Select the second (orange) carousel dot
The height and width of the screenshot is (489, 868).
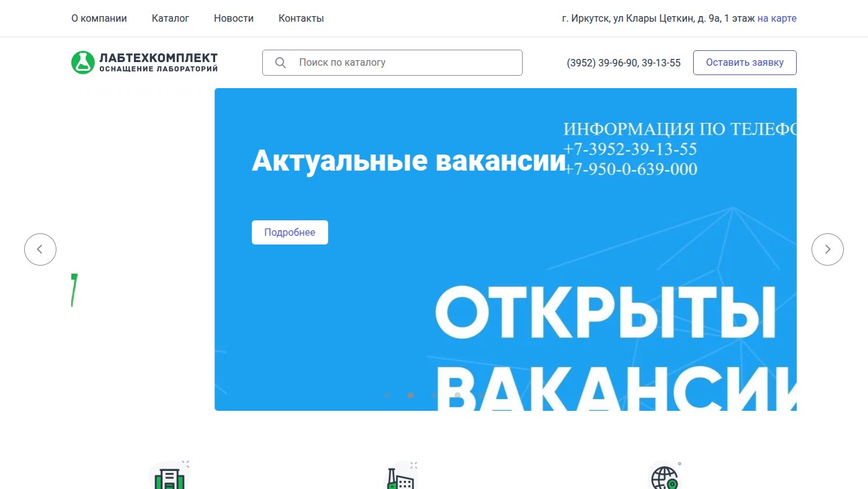pyautogui.click(x=410, y=395)
